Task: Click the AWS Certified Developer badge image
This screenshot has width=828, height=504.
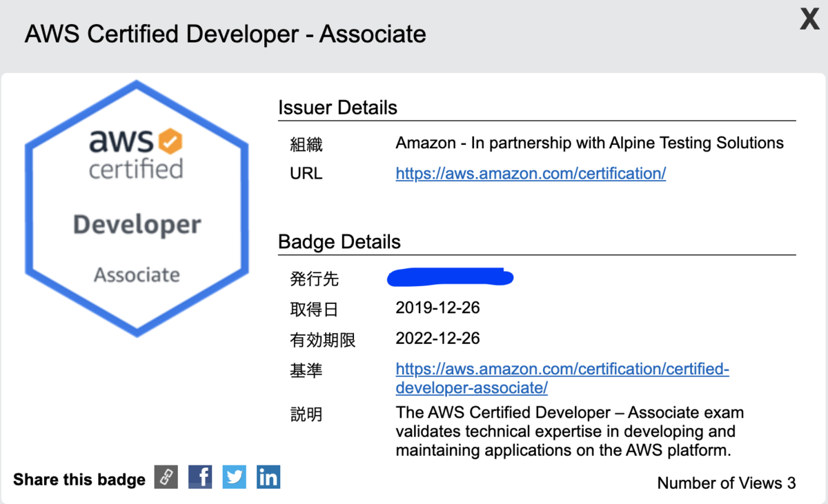Action: [137, 208]
